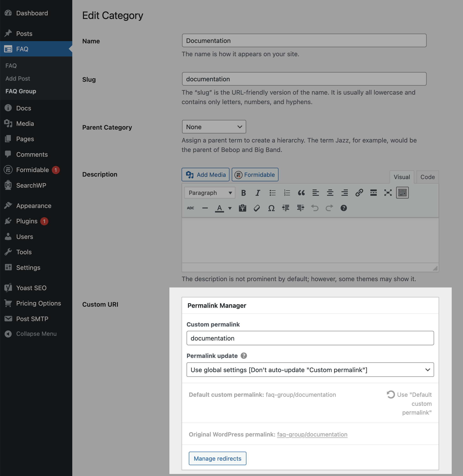Open the faq-group/documentation original permalink
Viewport: 463px width, 476px height.
(x=312, y=434)
